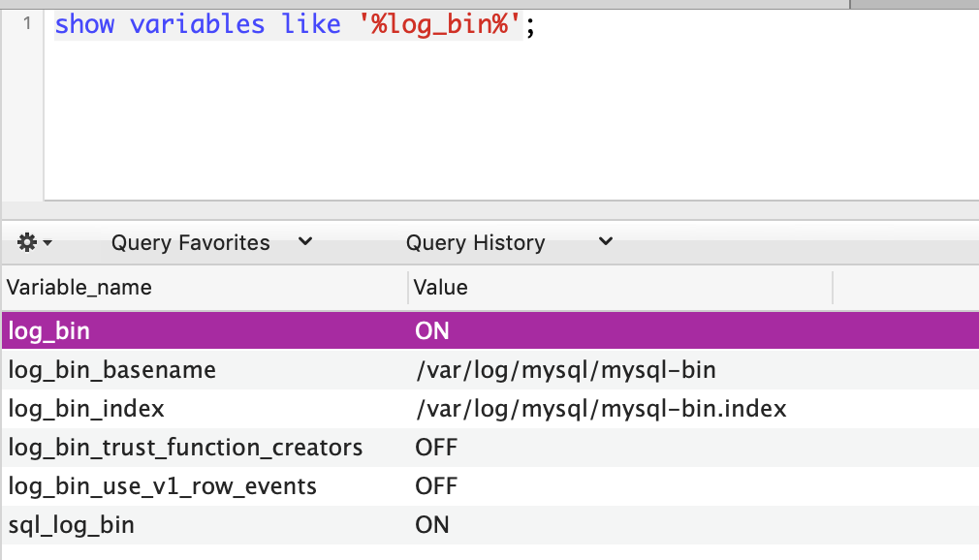
Task: Open the gear actions menu
Action: (x=34, y=242)
